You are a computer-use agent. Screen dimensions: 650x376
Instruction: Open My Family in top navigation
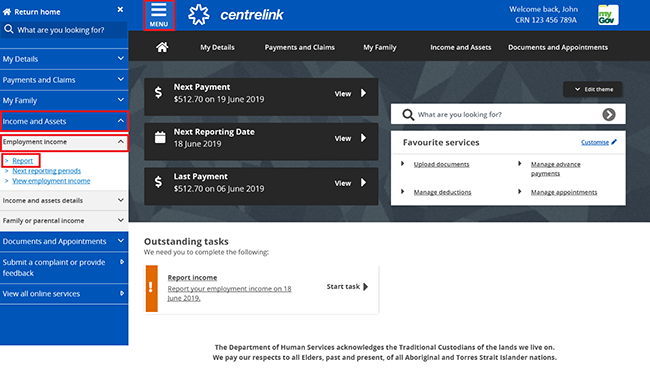(380, 48)
